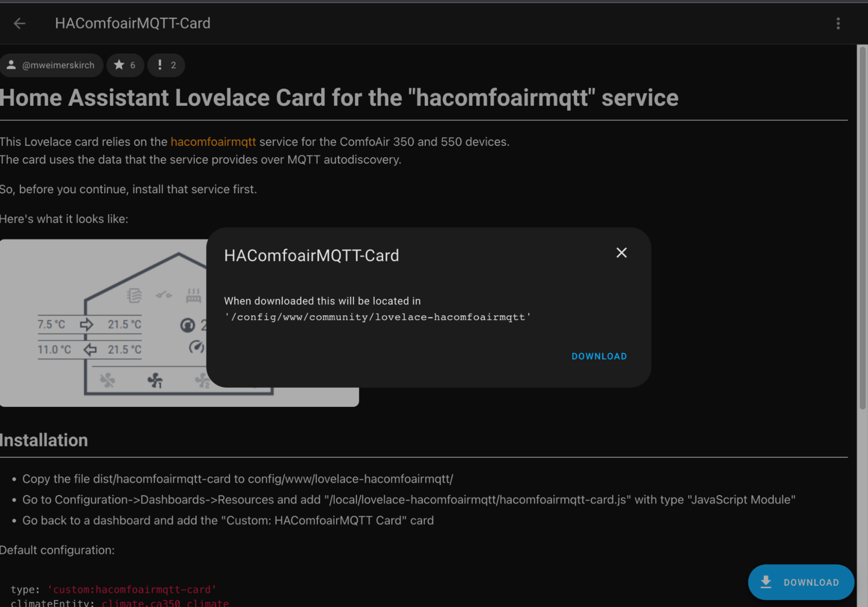Open the hacomfoairmqtt service link
868x607 pixels.
click(213, 142)
